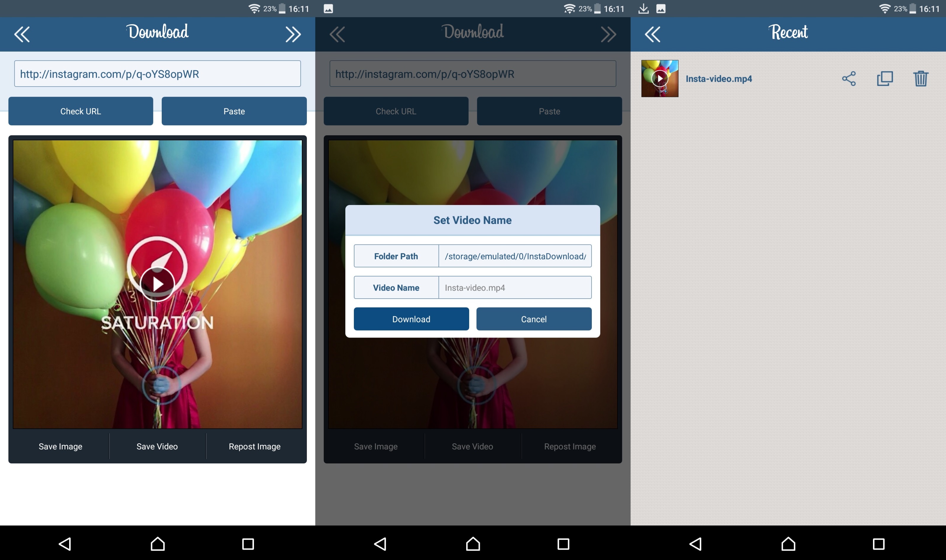946x560 pixels.
Task: Click the Save Video option below video
Action: tap(156, 447)
